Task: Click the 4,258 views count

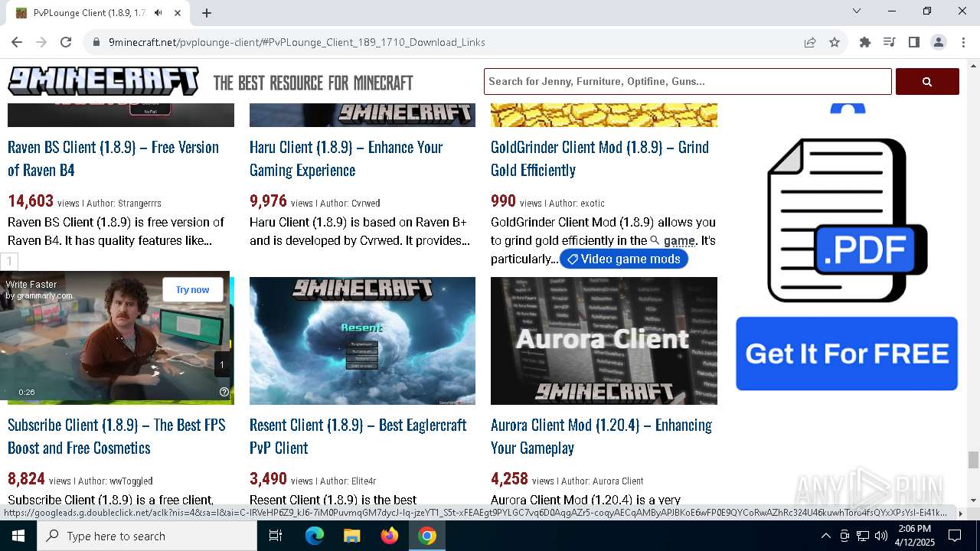Action: [509, 479]
